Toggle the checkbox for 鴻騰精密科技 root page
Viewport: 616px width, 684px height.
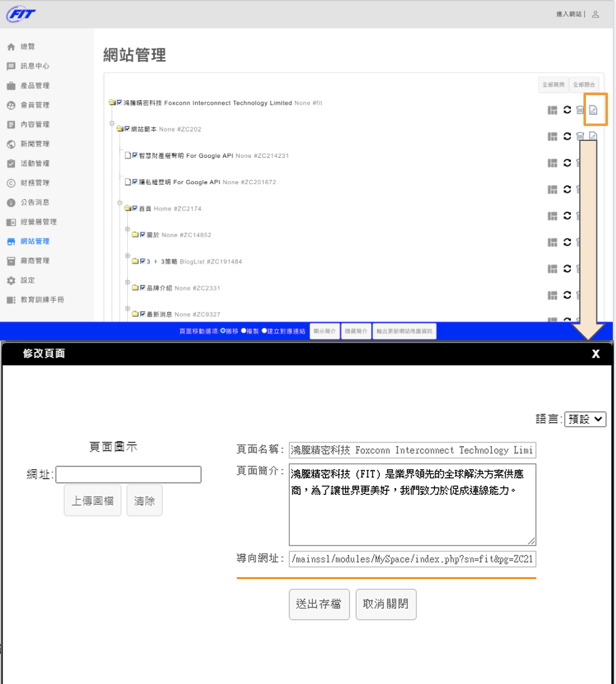120,103
